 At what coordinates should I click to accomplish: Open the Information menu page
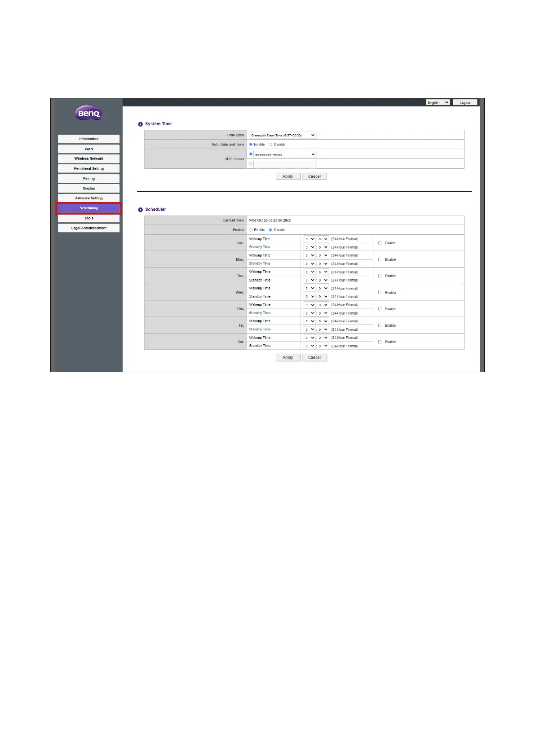(89, 139)
